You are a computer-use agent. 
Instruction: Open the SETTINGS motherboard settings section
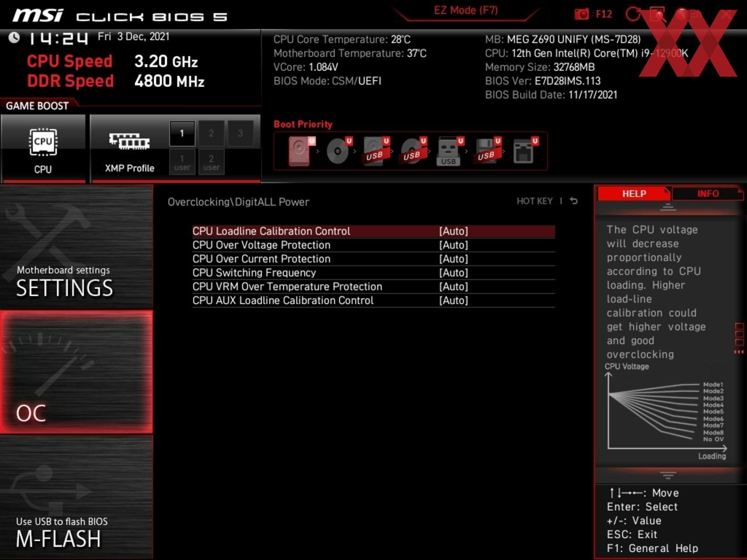[76, 247]
